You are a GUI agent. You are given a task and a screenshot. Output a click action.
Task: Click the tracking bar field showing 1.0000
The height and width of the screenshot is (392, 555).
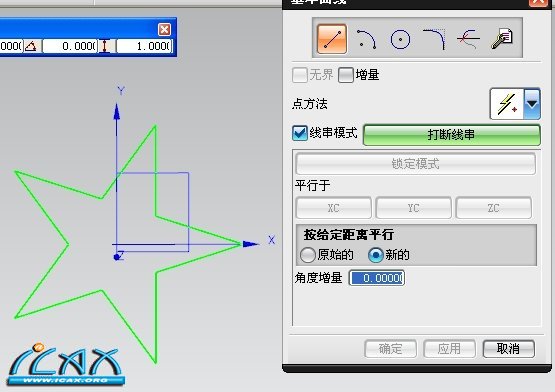[x=144, y=46]
